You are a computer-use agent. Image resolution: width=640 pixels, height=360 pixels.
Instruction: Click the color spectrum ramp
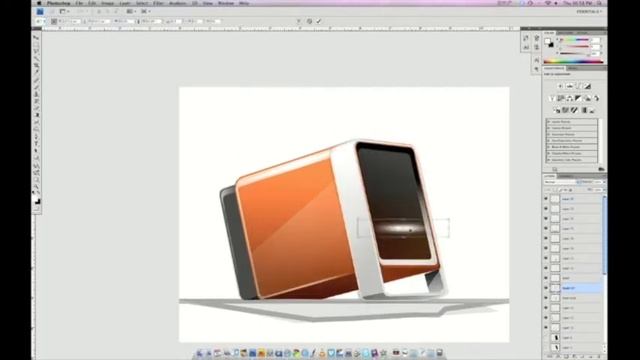click(x=573, y=61)
